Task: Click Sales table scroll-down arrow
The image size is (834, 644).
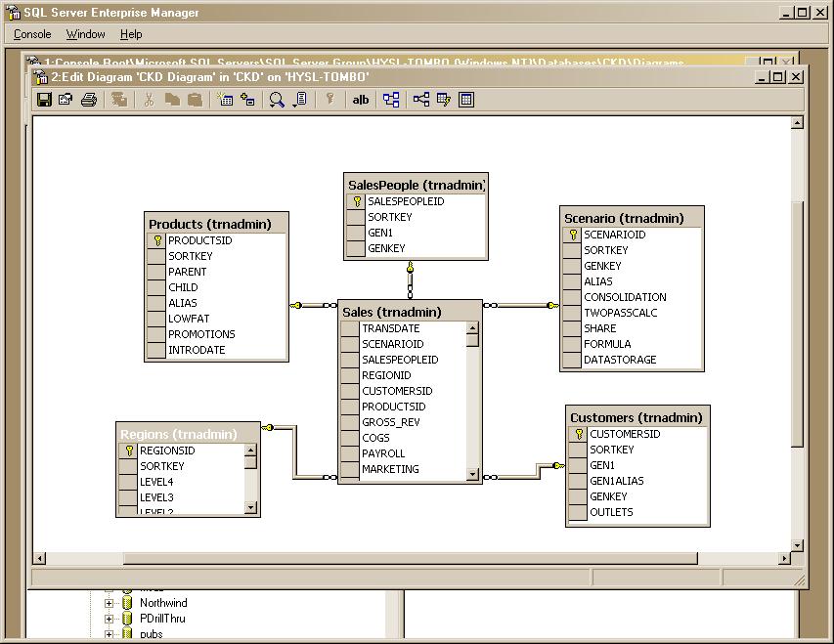Action: (x=472, y=474)
